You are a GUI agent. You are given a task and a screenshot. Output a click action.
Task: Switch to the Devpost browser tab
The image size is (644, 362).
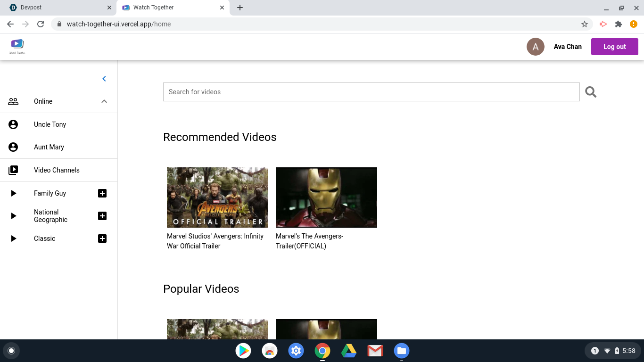click(x=59, y=8)
